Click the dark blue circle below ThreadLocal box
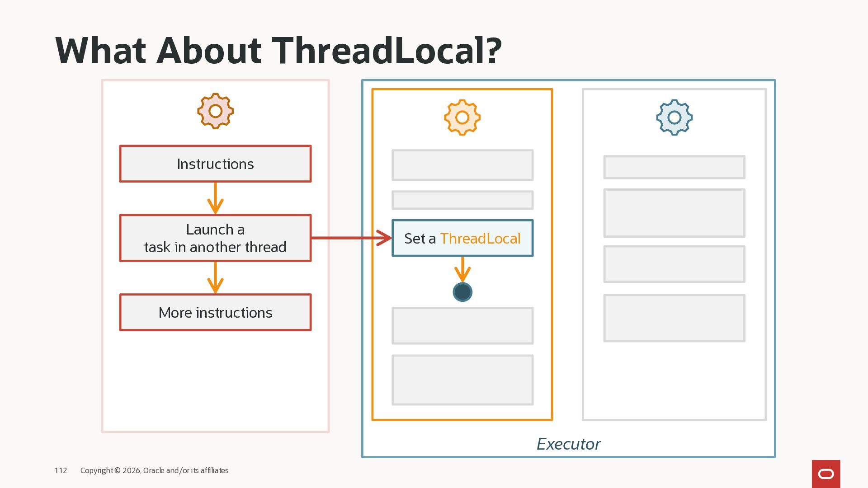 [x=462, y=292]
